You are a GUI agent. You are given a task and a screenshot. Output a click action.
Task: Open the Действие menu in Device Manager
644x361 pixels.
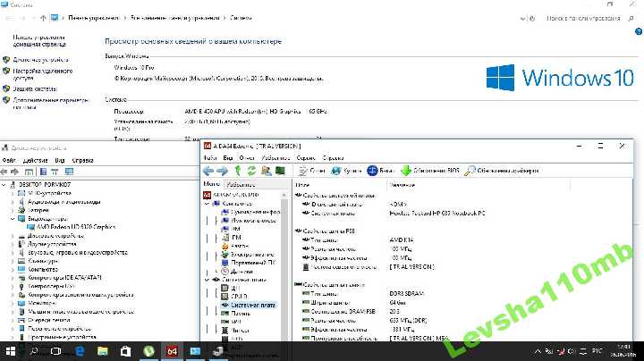point(35,161)
